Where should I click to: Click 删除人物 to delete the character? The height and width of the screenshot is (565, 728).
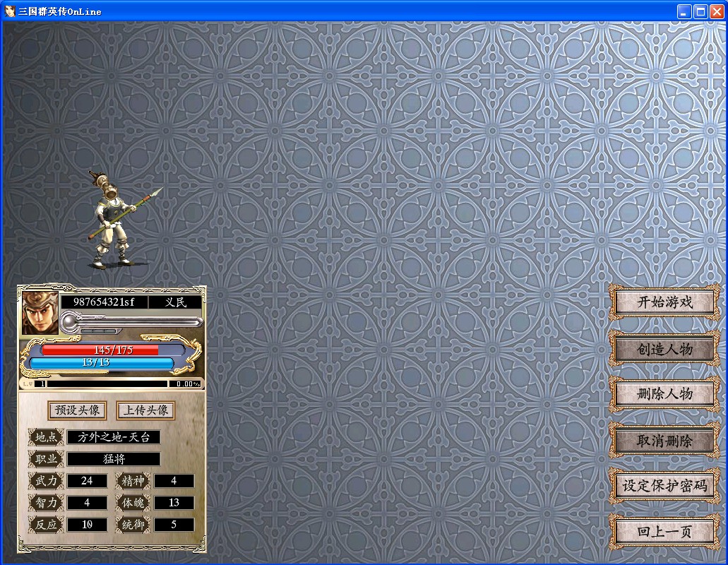pyautogui.click(x=664, y=394)
